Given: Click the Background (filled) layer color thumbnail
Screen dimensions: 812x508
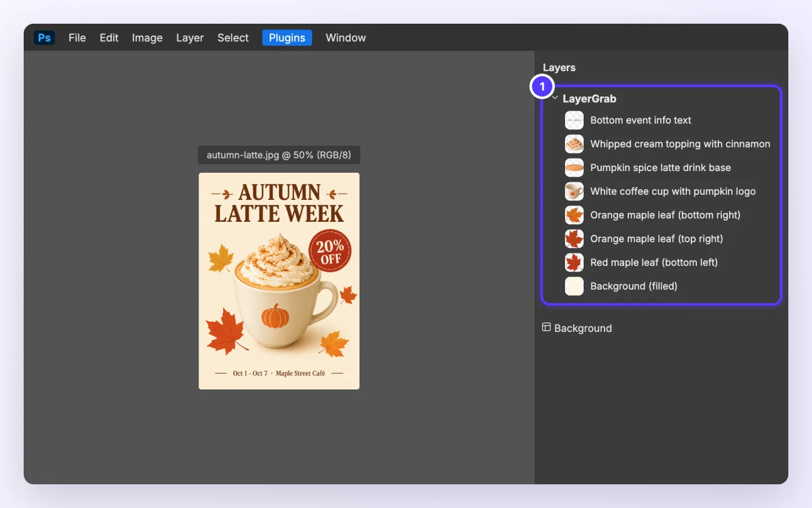Looking at the screenshot, I should click(x=574, y=286).
